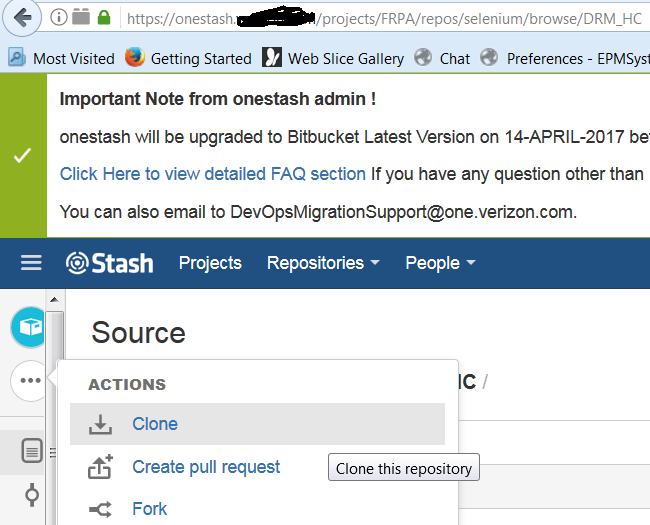Image resolution: width=650 pixels, height=525 pixels.
Task: Click the Most Visited bookmark icon
Action: [17, 57]
